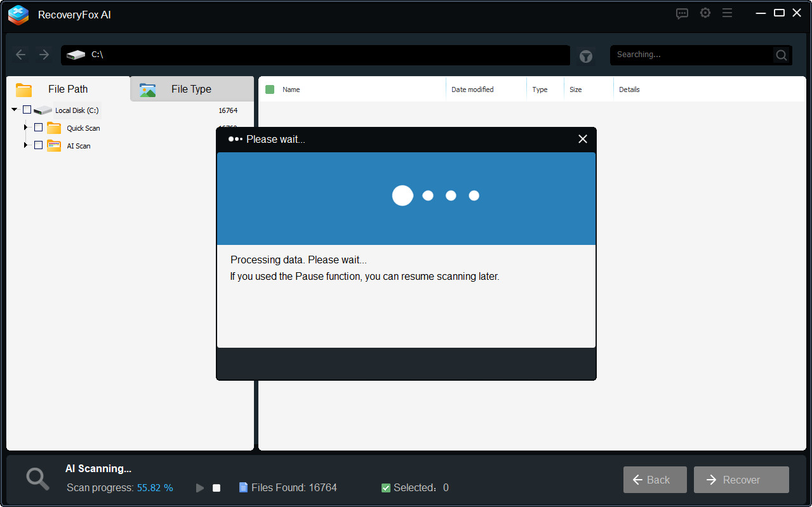Screen dimensions: 812x507
Task: Switch to the File Path tab
Action: point(68,89)
